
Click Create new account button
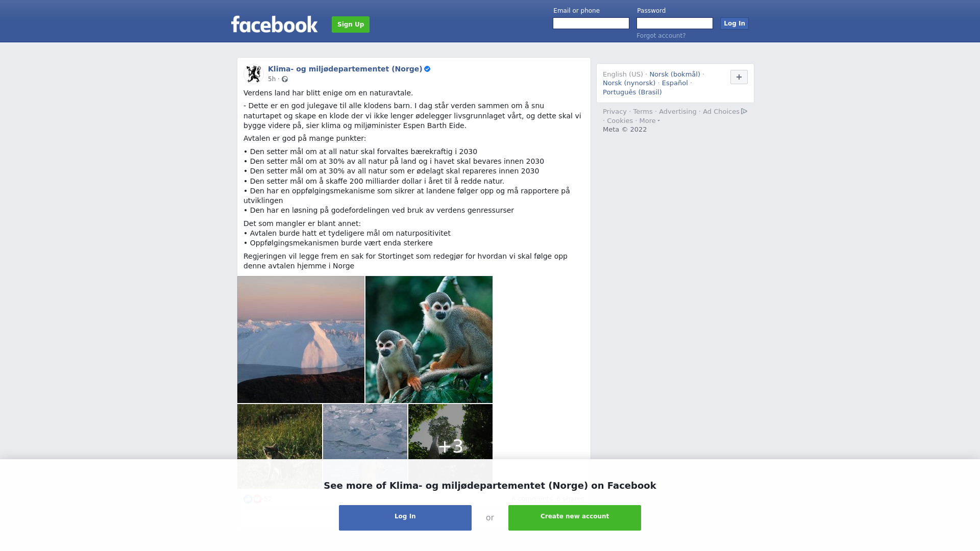pos(575,518)
